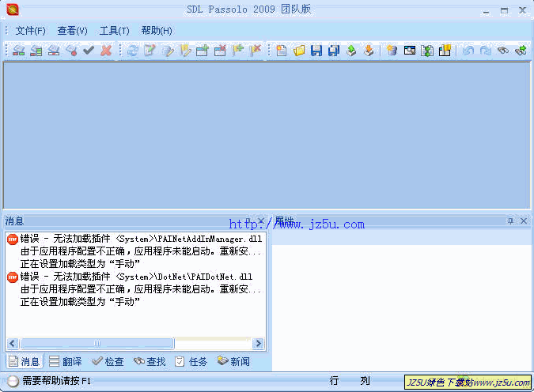Open the 查看(V) menu

[x=72, y=31]
